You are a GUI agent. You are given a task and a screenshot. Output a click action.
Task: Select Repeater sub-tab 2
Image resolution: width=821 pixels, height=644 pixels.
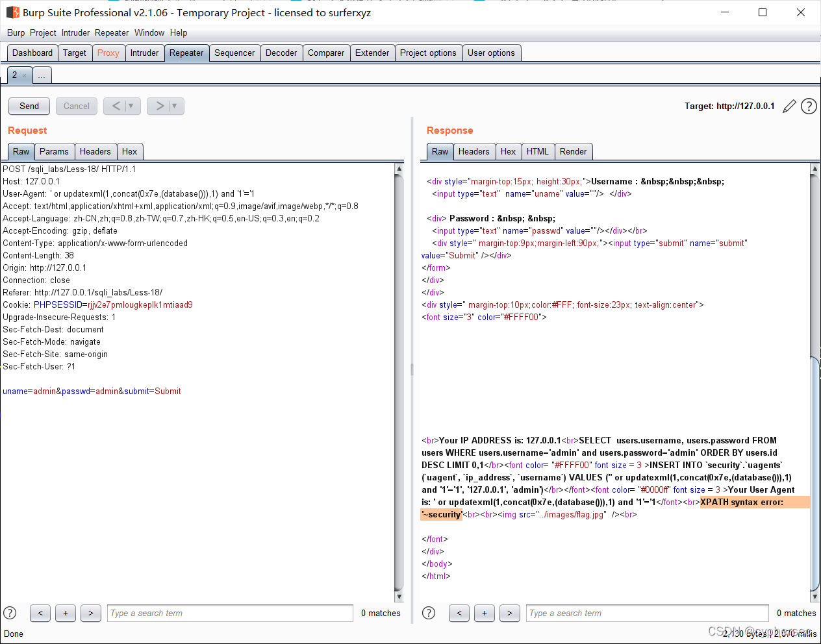click(x=14, y=75)
